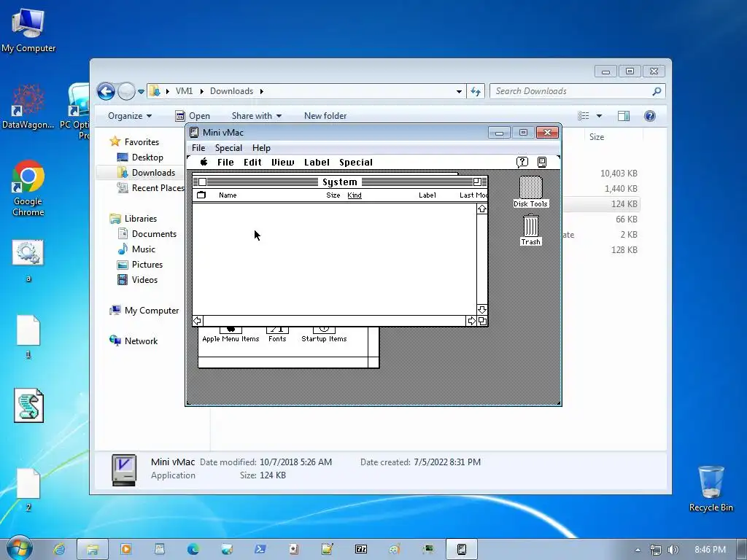The image size is (747, 560).
Task: Open the Balloon Help question mark icon
Action: click(522, 162)
